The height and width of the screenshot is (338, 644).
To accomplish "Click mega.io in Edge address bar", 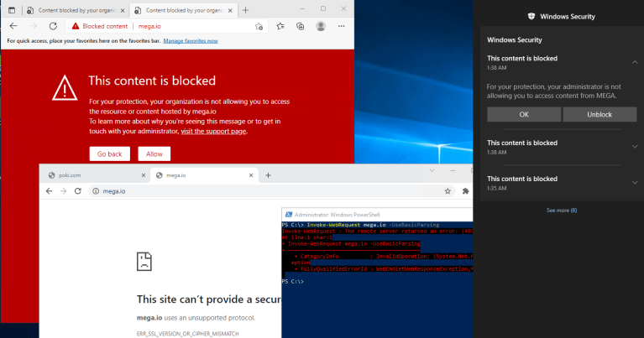I will [149, 26].
